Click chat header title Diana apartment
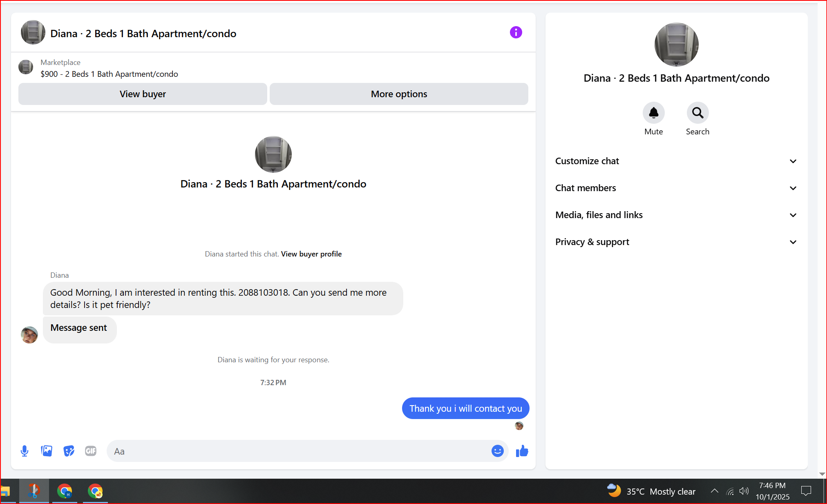This screenshot has height=504, width=827. click(x=143, y=33)
